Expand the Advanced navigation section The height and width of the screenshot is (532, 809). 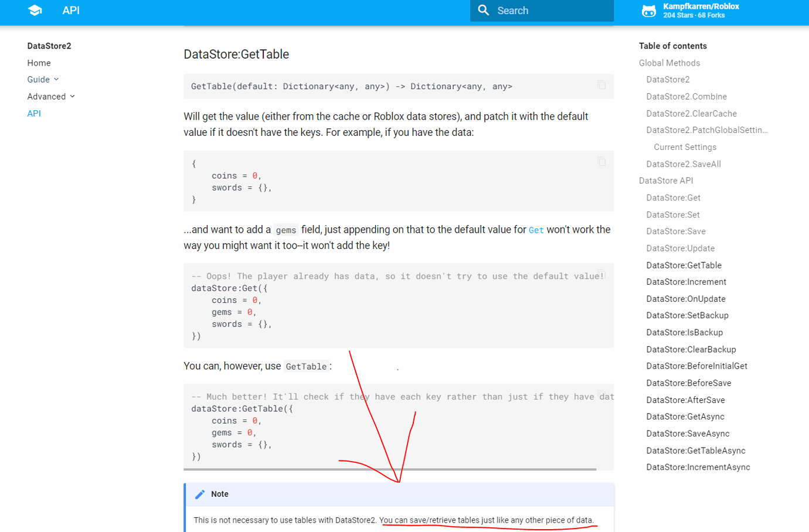pos(51,97)
